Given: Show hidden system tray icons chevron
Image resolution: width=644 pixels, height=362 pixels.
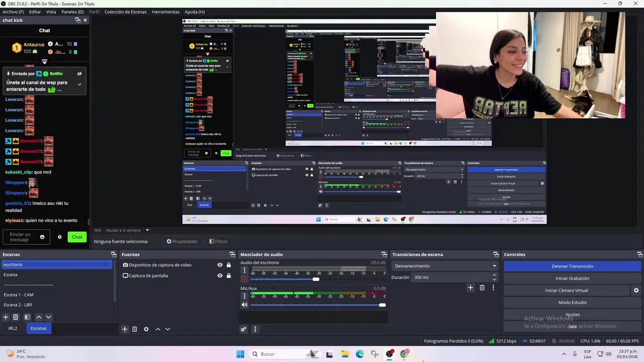Looking at the screenshot, I should coord(564,354).
